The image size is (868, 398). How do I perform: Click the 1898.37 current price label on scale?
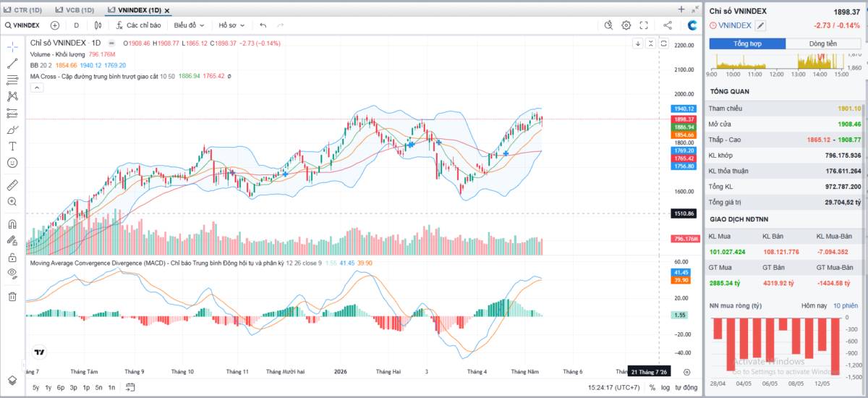click(684, 119)
